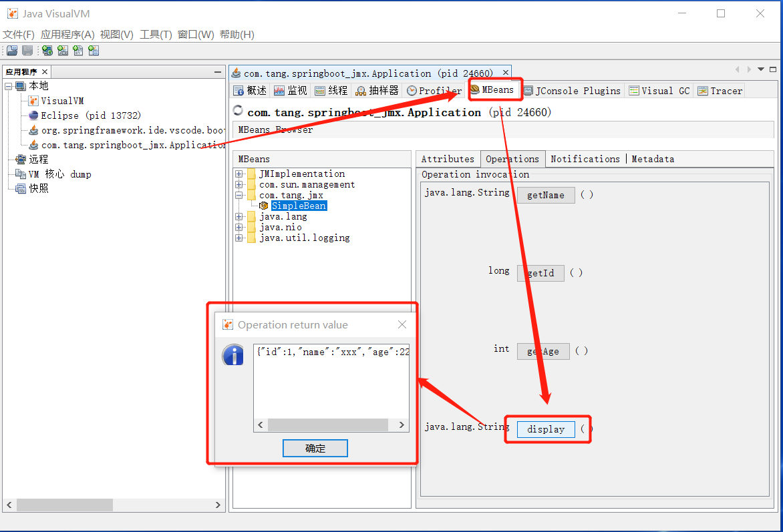Select the SimpleBean tree item
Viewport: 783px width, 532px height.
(299, 206)
